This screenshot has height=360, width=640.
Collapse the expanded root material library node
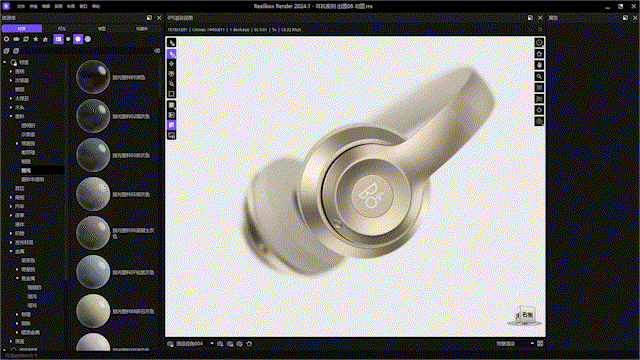coord(5,62)
